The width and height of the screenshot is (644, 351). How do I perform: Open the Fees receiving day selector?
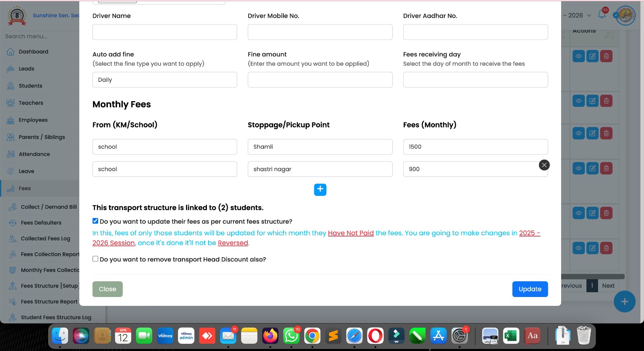475,80
